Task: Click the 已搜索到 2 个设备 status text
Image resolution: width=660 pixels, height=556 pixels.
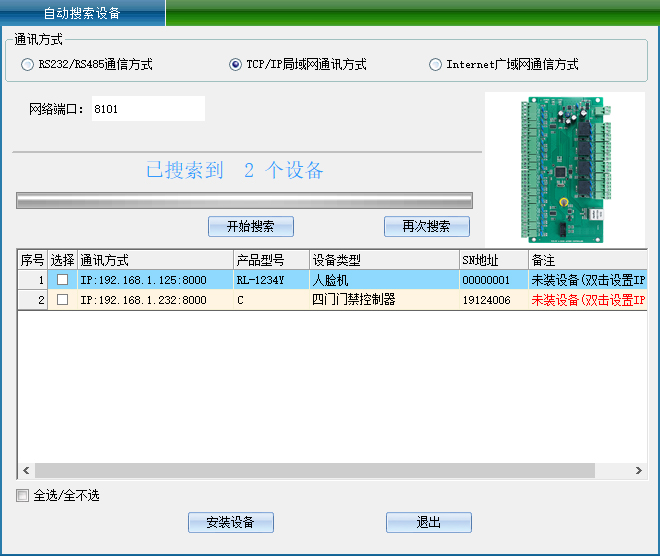Action: point(234,170)
